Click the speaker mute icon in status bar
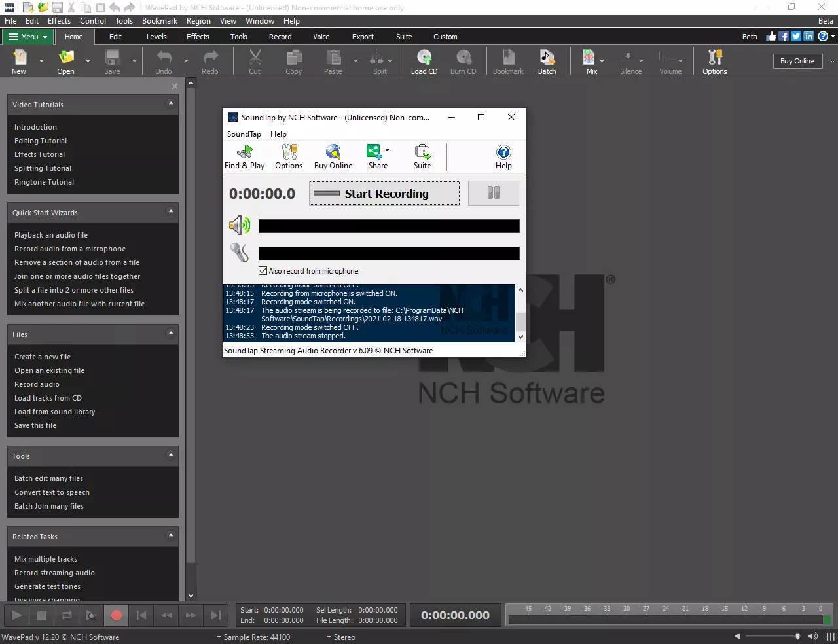Screen dimensions: 838x644 click(x=737, y=636)
